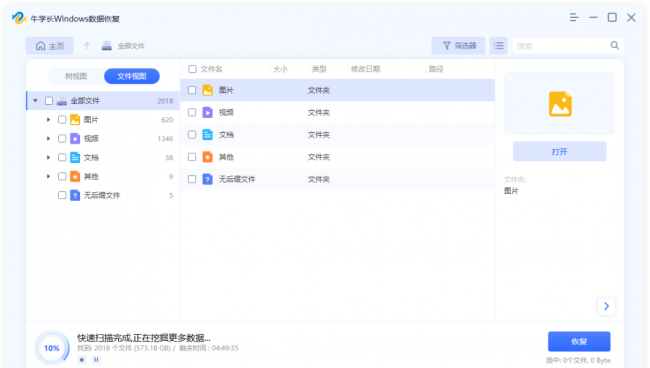
Task: Click the 图片 folder icon in file list
Action: pyautogui.click(x=207, y=90)
